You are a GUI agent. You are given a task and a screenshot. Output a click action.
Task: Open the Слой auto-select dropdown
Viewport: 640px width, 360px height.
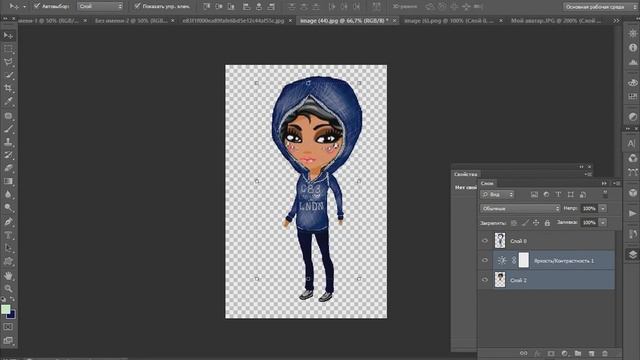pos(100,6)
